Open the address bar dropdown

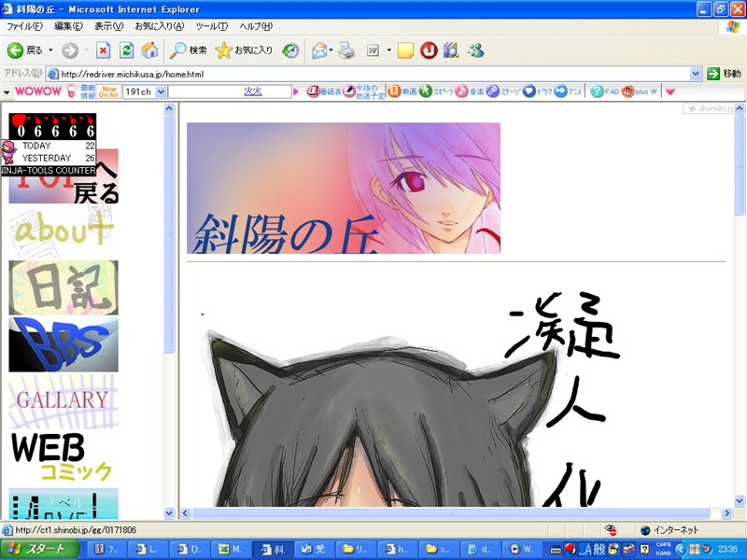(695, 74)
